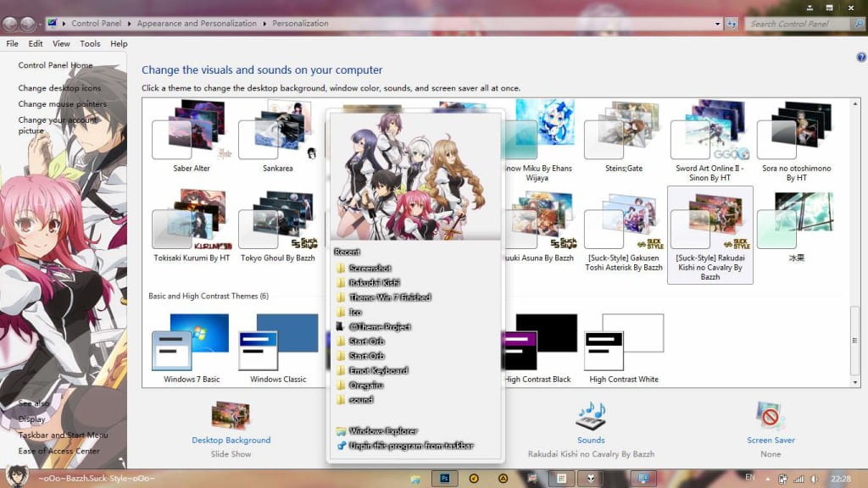Open Screen Saver settings via its icon
868x488 pixels.
point(771,417)
